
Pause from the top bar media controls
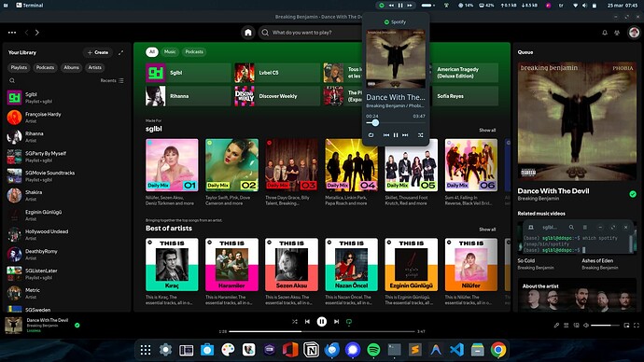(400, 6)
